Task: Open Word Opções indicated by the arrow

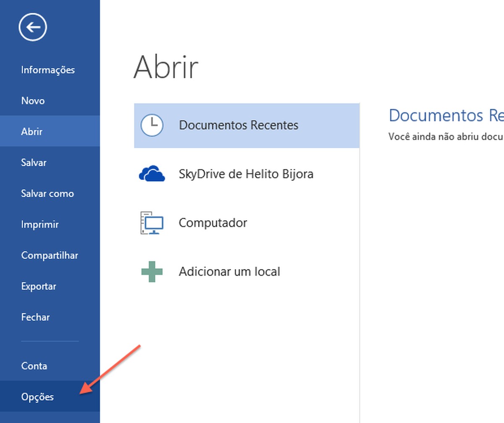Action: coord(37,396)
